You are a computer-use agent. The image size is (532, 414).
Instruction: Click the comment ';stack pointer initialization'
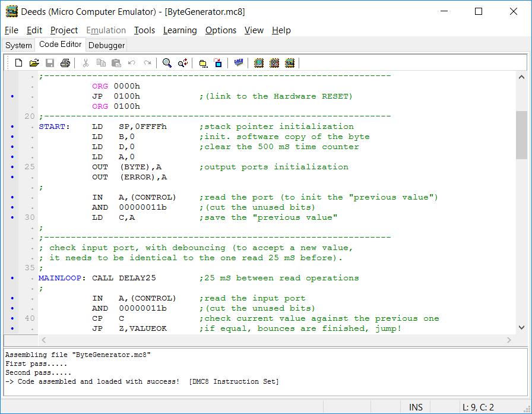pyautogui.click(x=277, y=127)
